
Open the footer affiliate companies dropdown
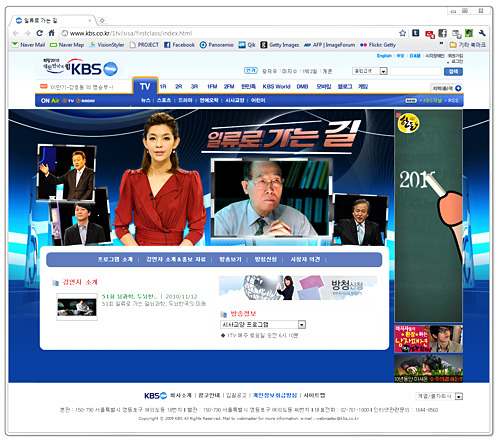[x=439, y=396]
